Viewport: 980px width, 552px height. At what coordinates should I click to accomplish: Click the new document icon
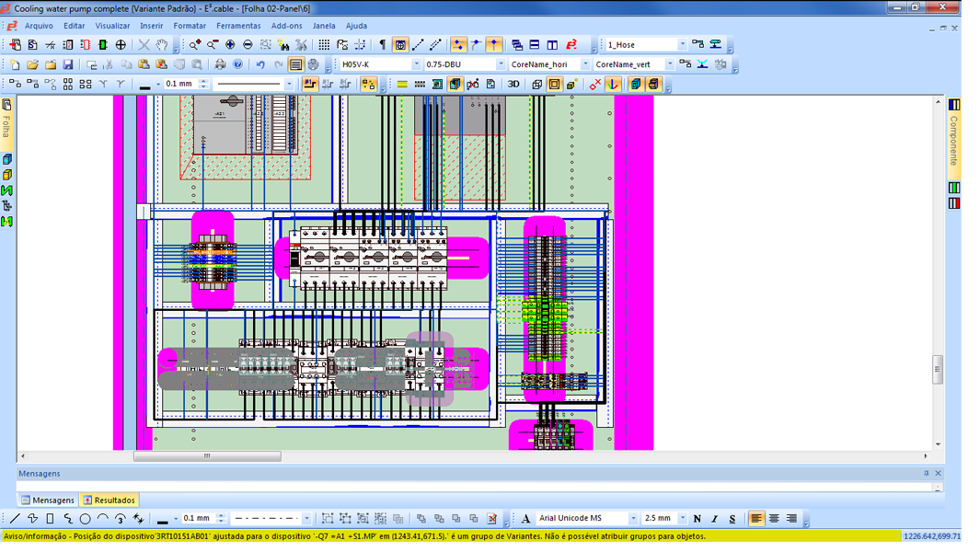(x=15, y=64)
